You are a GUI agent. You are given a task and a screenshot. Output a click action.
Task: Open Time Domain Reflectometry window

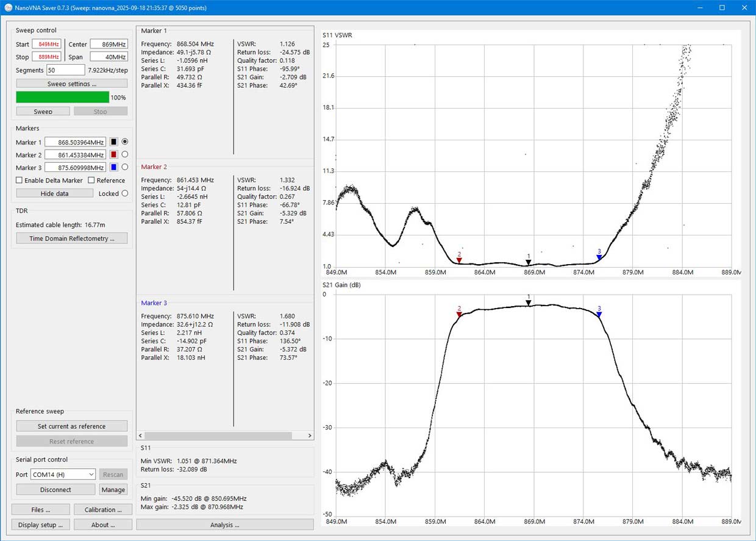click(x=72, y=238)
